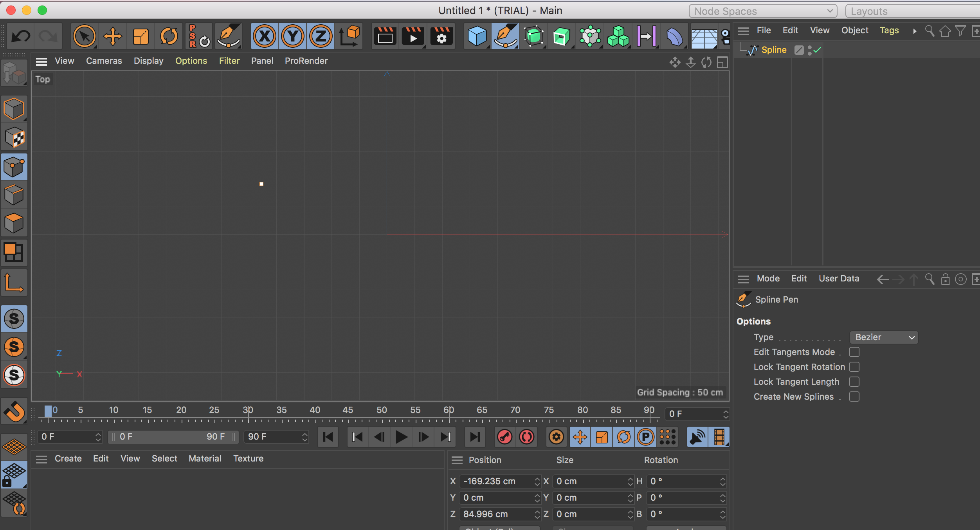This screenshot has width=980, height=530.
Task: Select the Scale tool in top toolbar
Action: (141, 36)
